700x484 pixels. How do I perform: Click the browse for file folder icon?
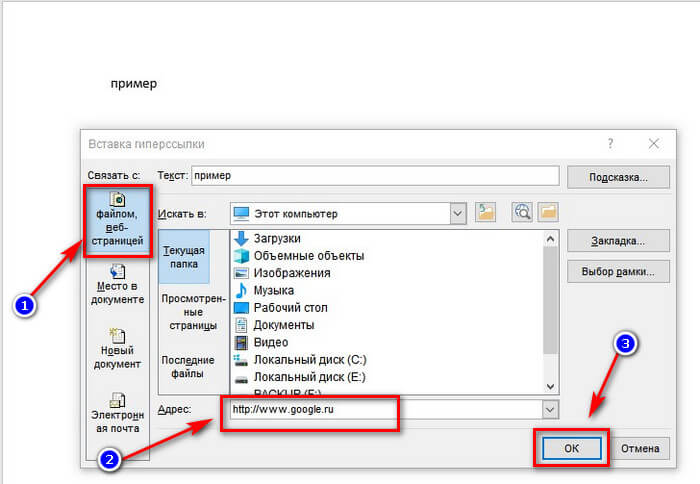[548, 213]
